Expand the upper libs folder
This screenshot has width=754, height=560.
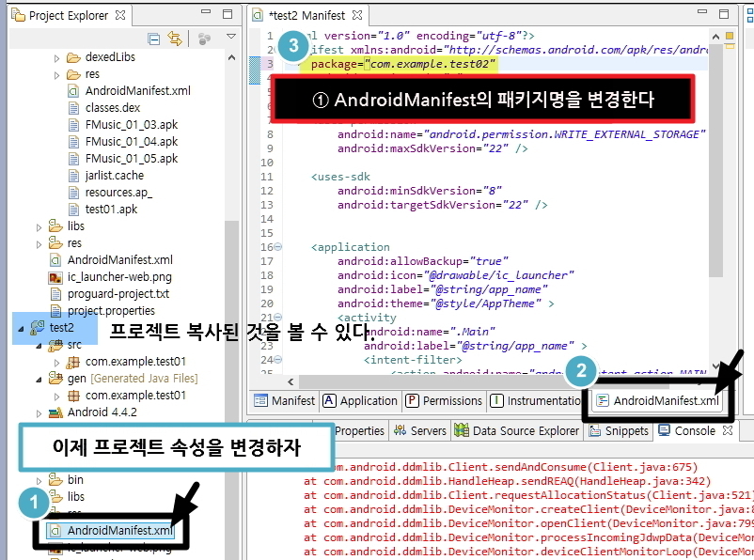tap(39, 227)
